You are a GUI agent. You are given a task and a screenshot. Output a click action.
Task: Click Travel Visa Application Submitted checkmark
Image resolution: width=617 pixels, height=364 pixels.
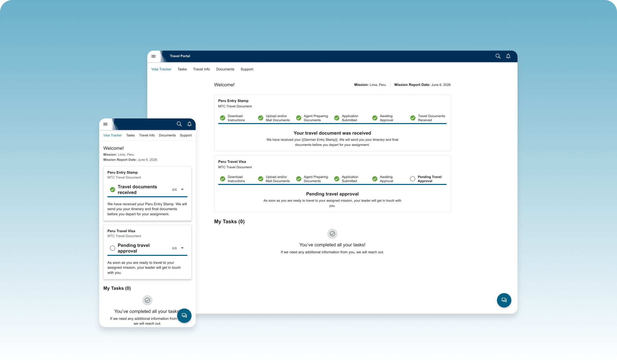pyautogui.click(x=337, y=179)
